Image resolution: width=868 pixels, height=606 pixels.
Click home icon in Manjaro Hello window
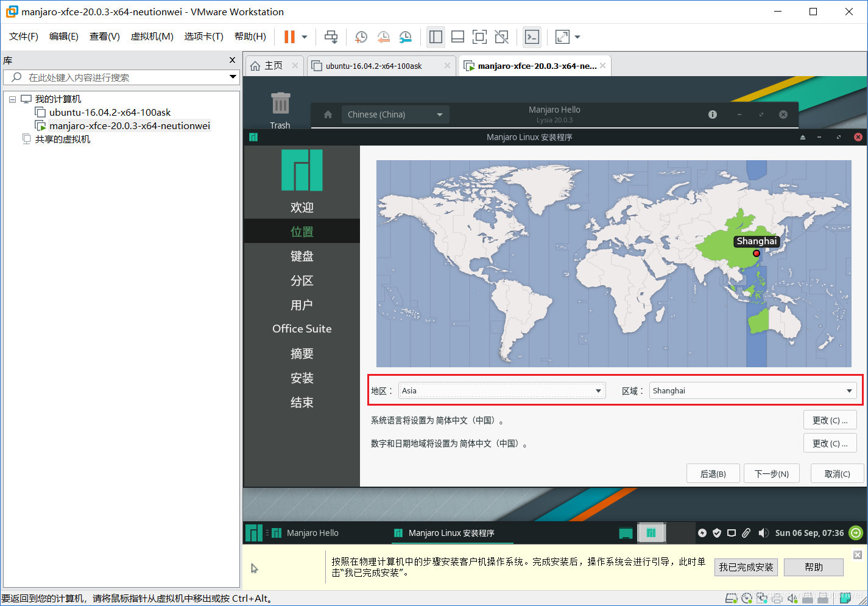tap(328, 115)
